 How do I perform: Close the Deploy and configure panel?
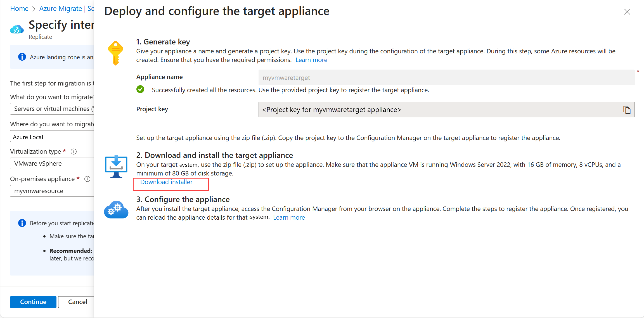point(627,11)
